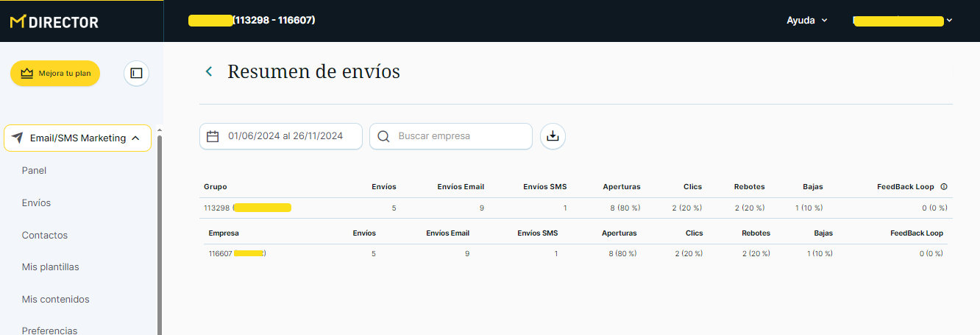Collapse the Email/SMS Marketing section
980x335 pixels.
pos(135,138)
